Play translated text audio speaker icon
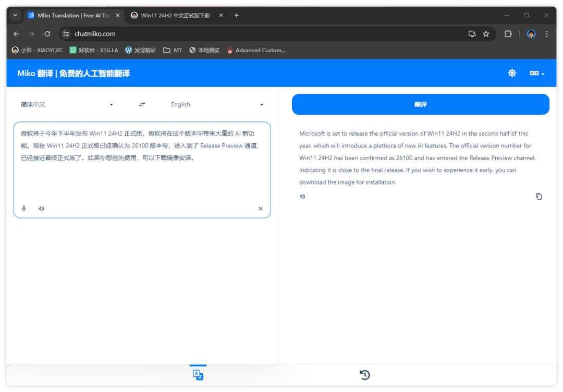Screen dimensions: 563x392 pos(302,197)
